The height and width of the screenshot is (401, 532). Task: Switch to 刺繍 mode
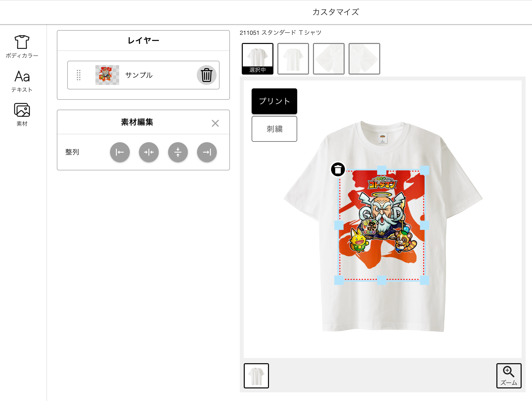pos(274,129)
